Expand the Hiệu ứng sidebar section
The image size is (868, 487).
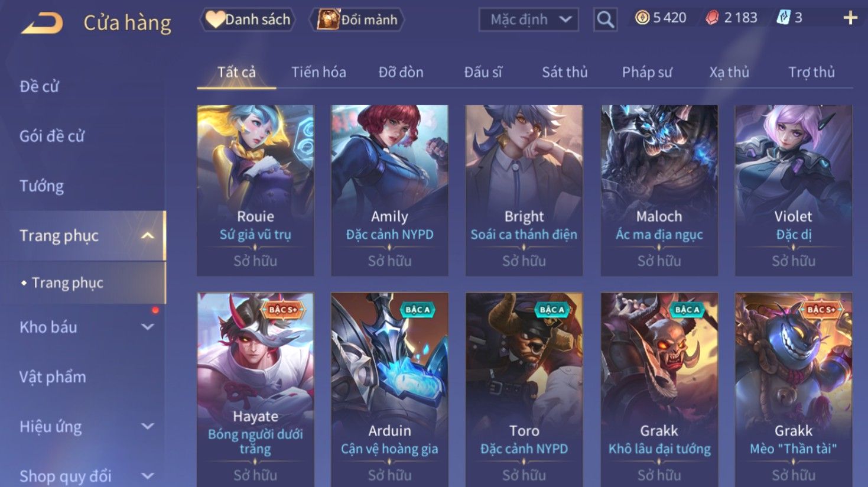(148, 426)
